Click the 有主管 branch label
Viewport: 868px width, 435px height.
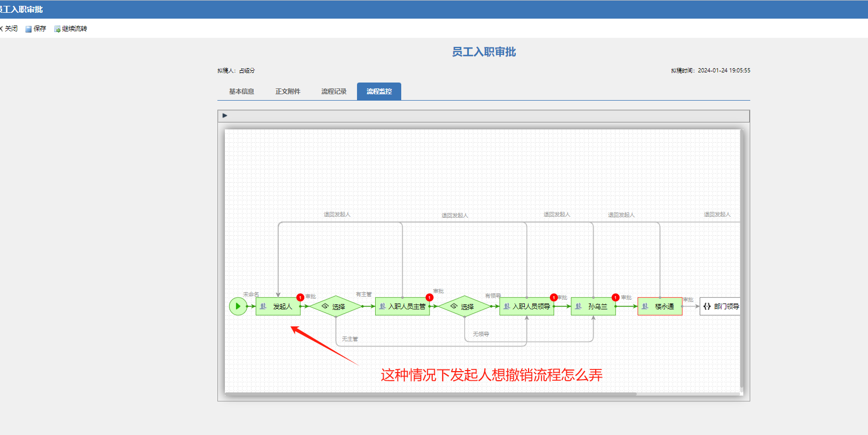tap(364, 294)
